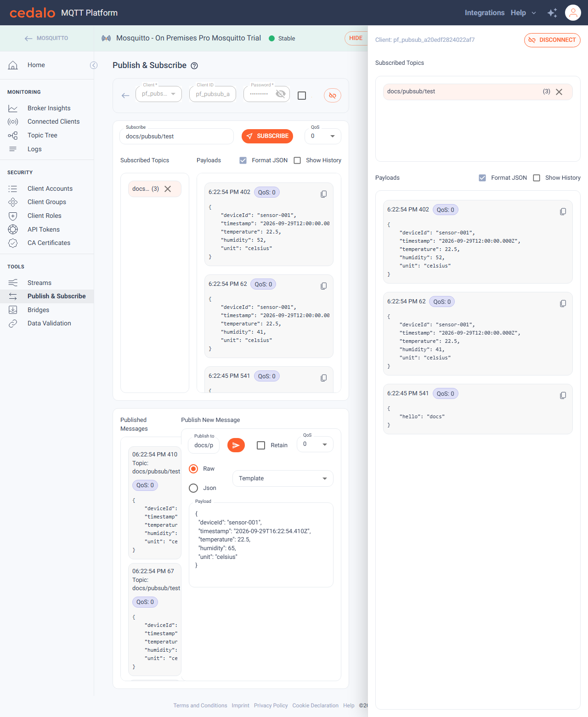588x717 pixels.
Task: Copy the 6:22:54 PM 402 payload in center list
Action: click(323, 194)
